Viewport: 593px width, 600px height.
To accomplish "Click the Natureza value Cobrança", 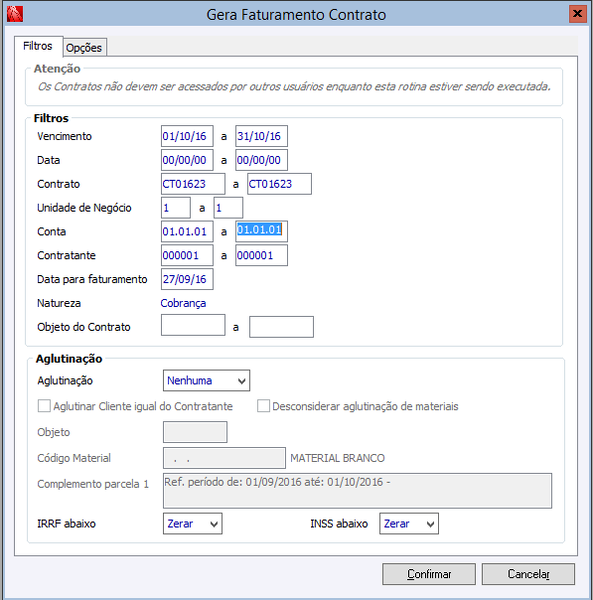I will click(x=183, y=303).
